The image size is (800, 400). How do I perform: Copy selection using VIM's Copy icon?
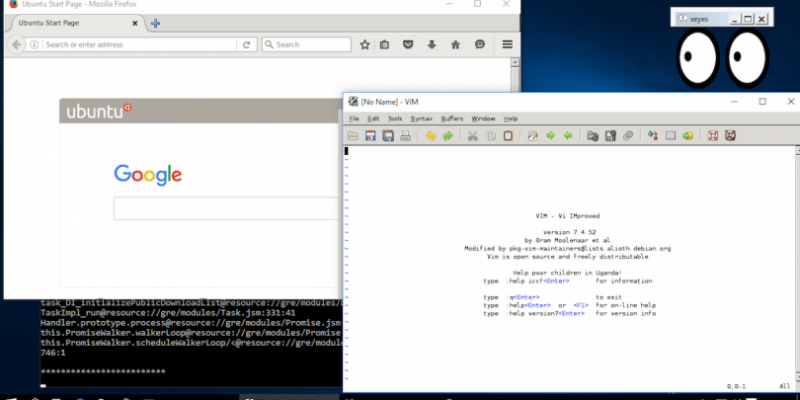(x=490, y=136)
